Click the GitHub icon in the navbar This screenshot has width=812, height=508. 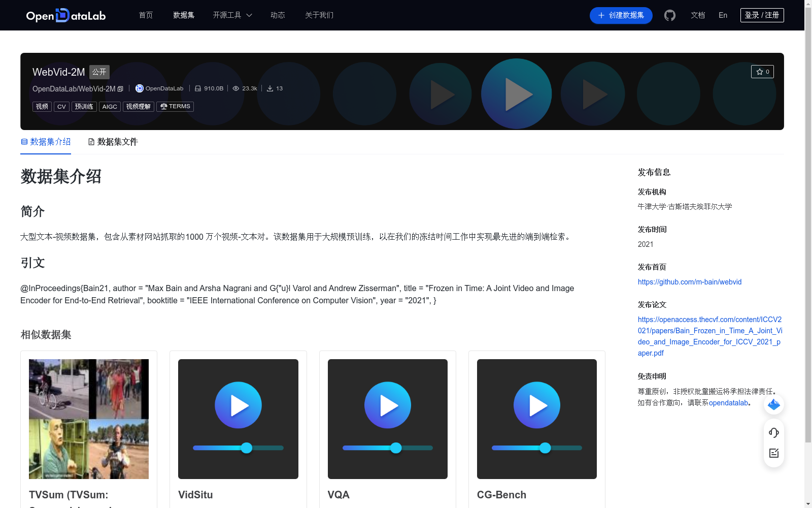coord(669,15)
